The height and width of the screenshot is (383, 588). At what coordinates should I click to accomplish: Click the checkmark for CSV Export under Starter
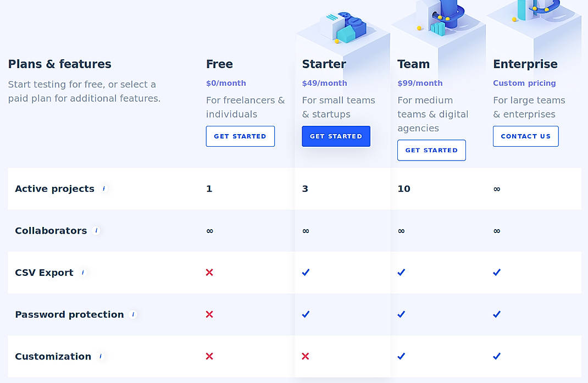point(306,272)
